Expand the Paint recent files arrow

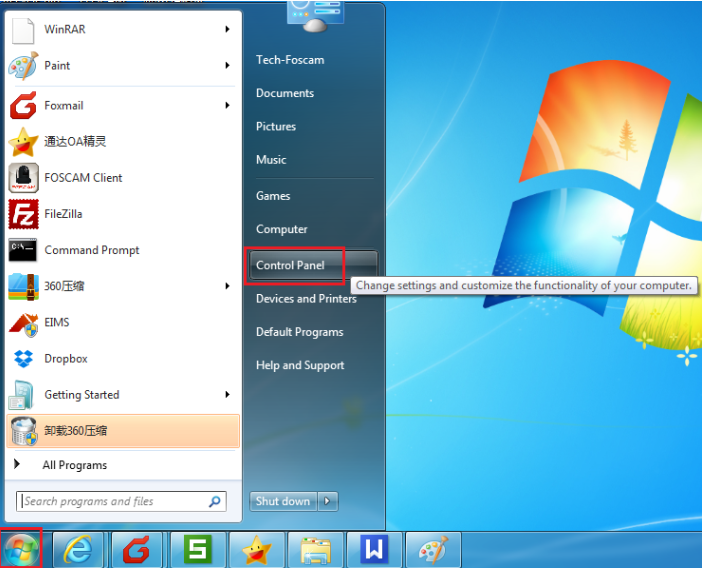point(227,66)
